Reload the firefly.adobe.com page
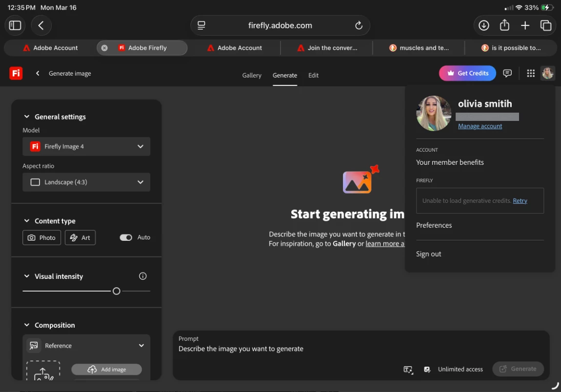This screenshot has height=392, width=561. coord(359,25)
